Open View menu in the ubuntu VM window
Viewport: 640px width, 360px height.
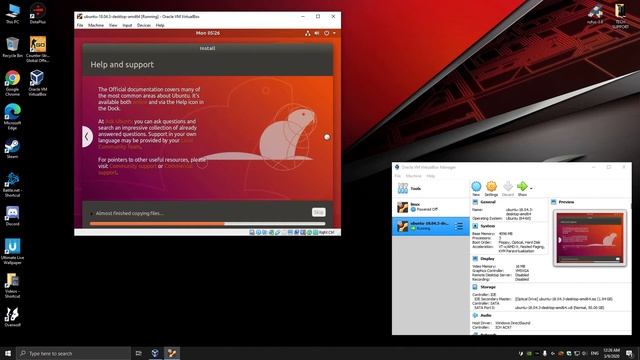click(113, 25)
